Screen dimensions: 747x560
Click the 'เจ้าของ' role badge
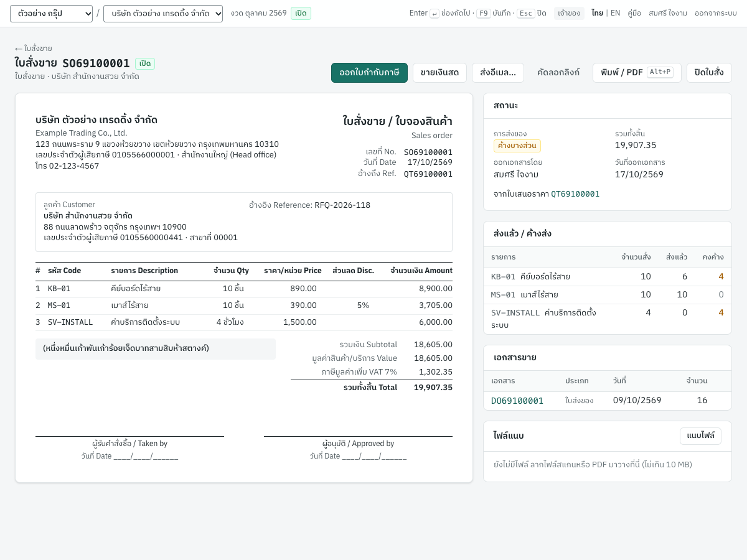(x=569, y=13)
